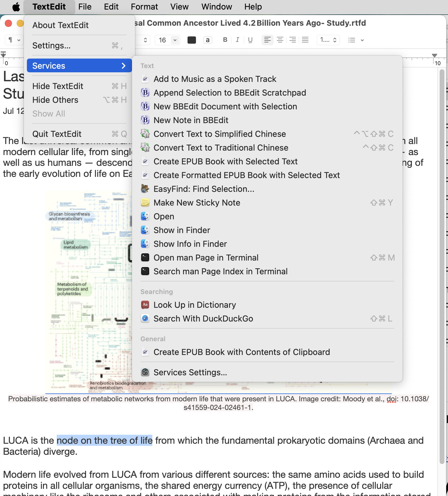Center align the text

tap(280, 40)
